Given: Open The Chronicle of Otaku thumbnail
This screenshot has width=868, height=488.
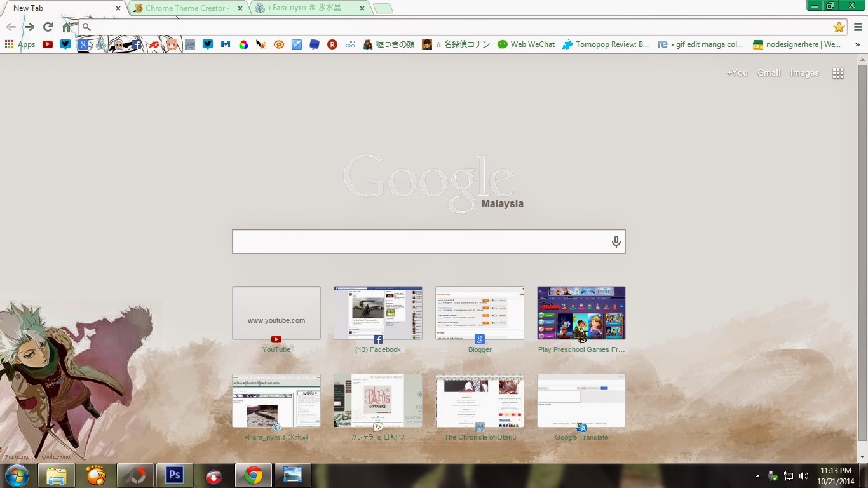Looking at the screenshot, I should click(480, 400).
